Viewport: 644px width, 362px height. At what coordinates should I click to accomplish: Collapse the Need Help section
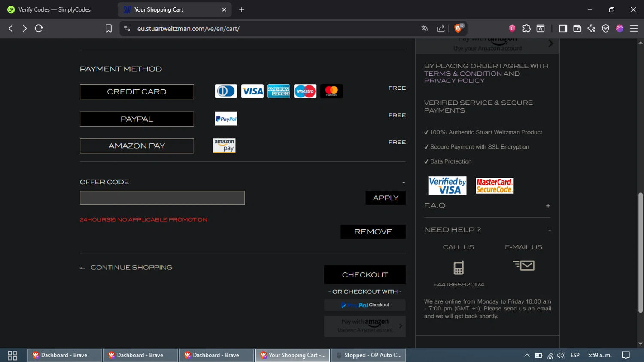pos(550,230)
